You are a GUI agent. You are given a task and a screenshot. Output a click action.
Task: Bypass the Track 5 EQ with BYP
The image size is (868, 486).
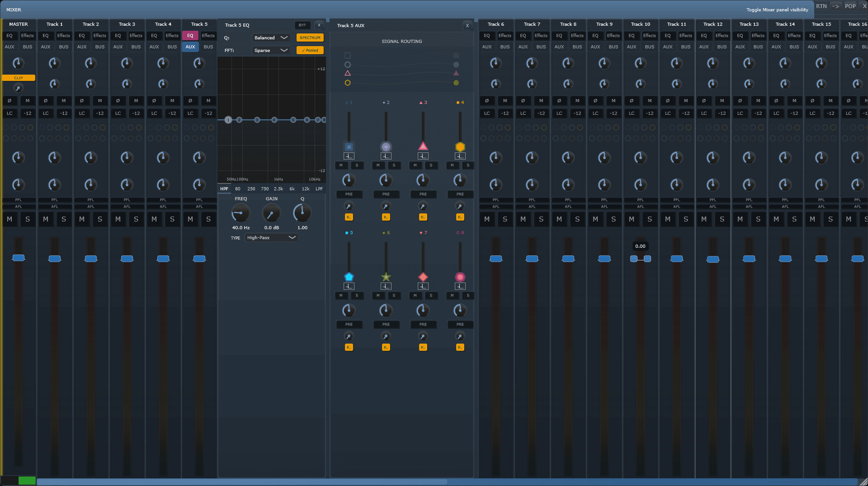pos(302,25)
